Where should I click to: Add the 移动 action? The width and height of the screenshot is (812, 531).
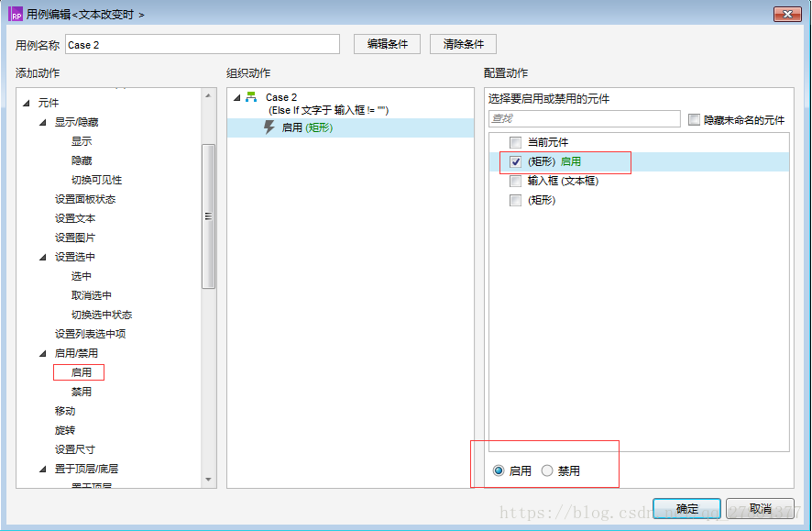pyautogui.click(x=65, y=411)
